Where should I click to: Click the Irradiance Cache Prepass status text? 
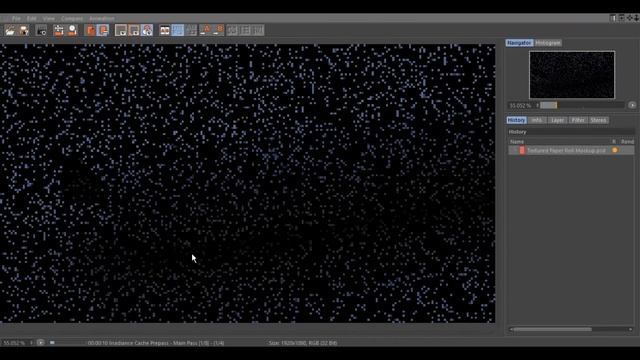tap(156, 343)
